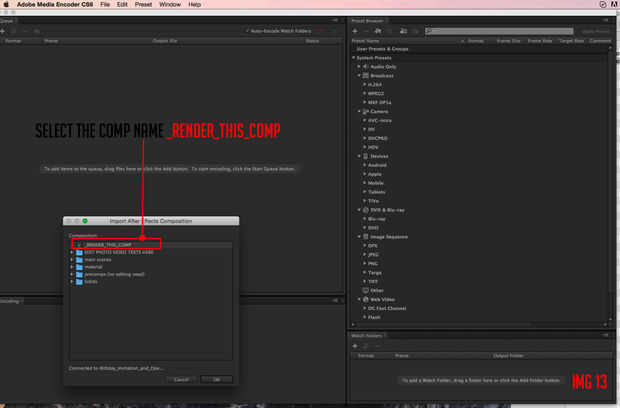Click the Web Video globe icon

tap(366, 299)
